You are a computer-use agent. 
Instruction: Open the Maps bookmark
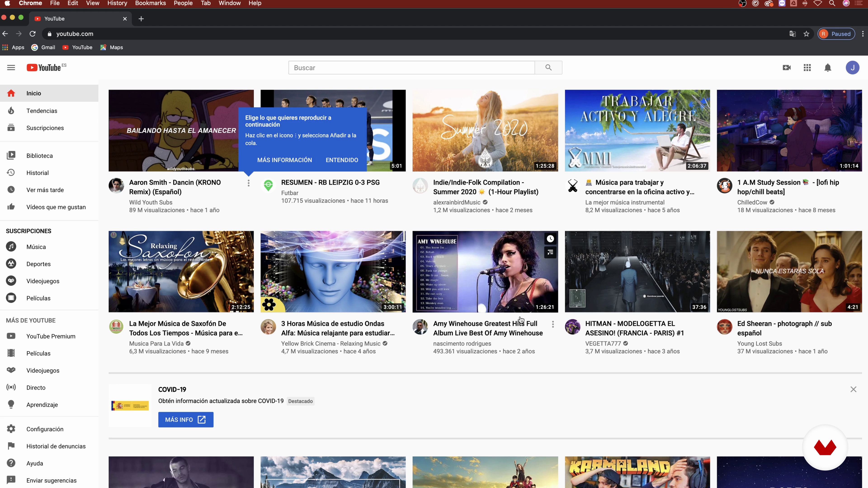111,47
